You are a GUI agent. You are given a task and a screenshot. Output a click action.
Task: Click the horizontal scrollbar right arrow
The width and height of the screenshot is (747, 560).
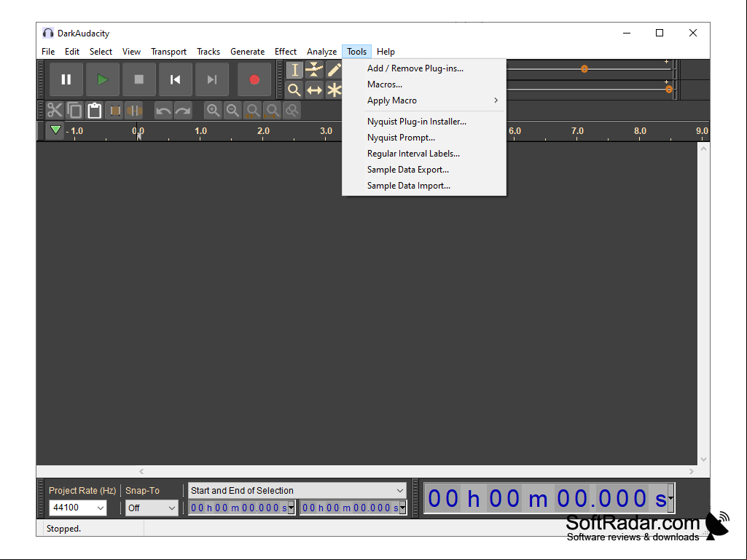point(692,471)
